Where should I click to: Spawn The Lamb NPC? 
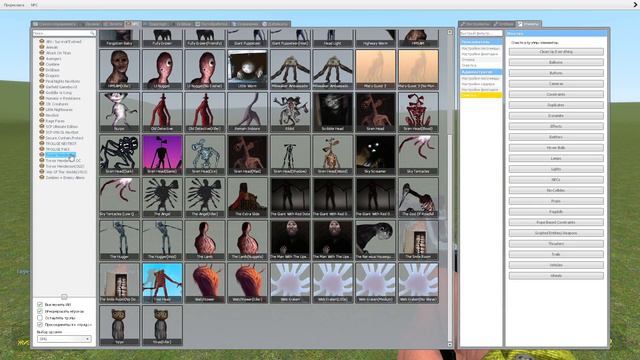click(205, 240)
